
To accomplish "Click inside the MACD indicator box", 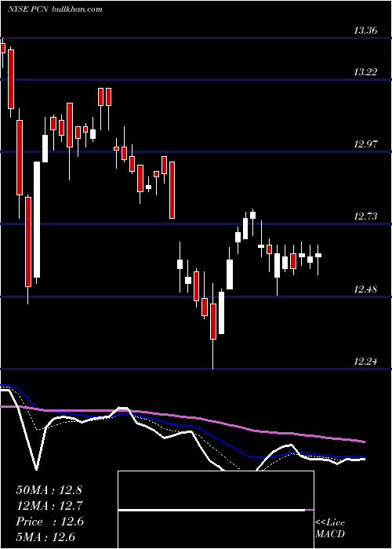I will click(216, 510).
